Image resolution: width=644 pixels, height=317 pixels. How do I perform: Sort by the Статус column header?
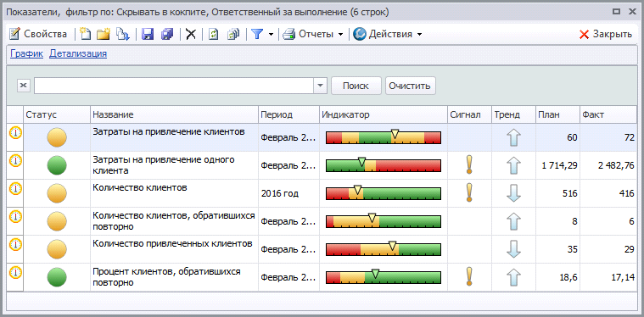57,114
